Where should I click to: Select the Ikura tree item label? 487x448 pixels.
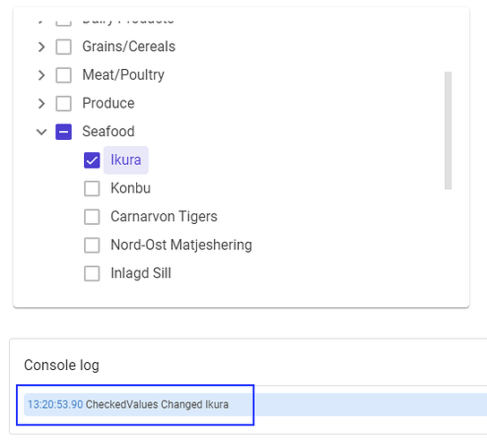pos(126,160)
